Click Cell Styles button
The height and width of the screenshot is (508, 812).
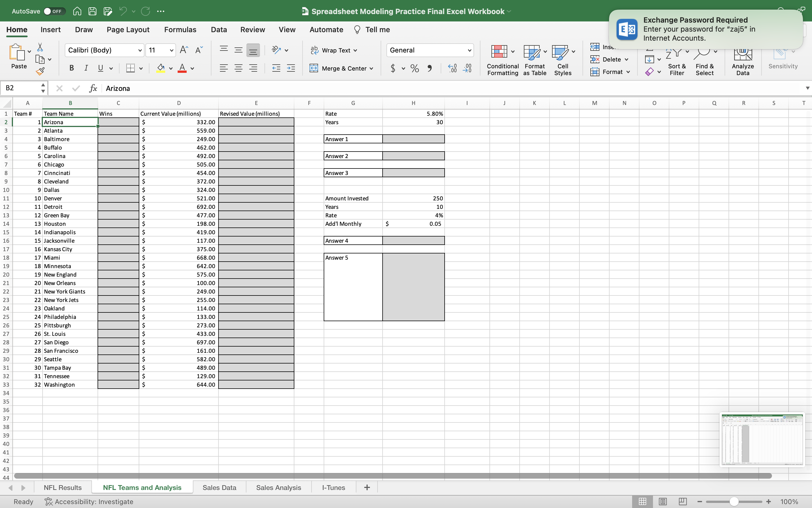tap(563, 60)
